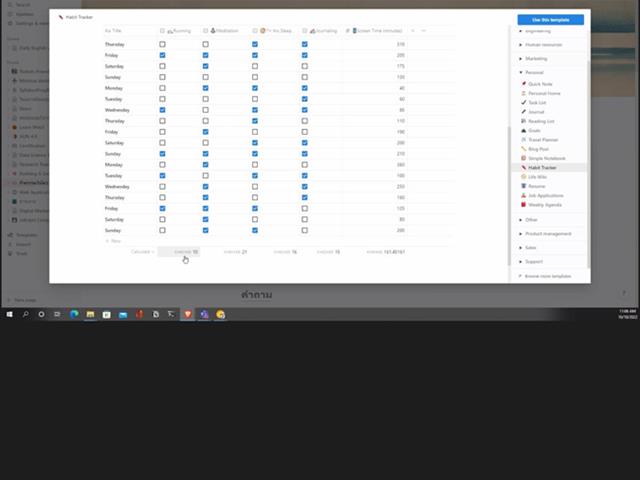Open the Screen Time (minutes) column header
Viewport: 640px width, 480px height.
[375, 31]
